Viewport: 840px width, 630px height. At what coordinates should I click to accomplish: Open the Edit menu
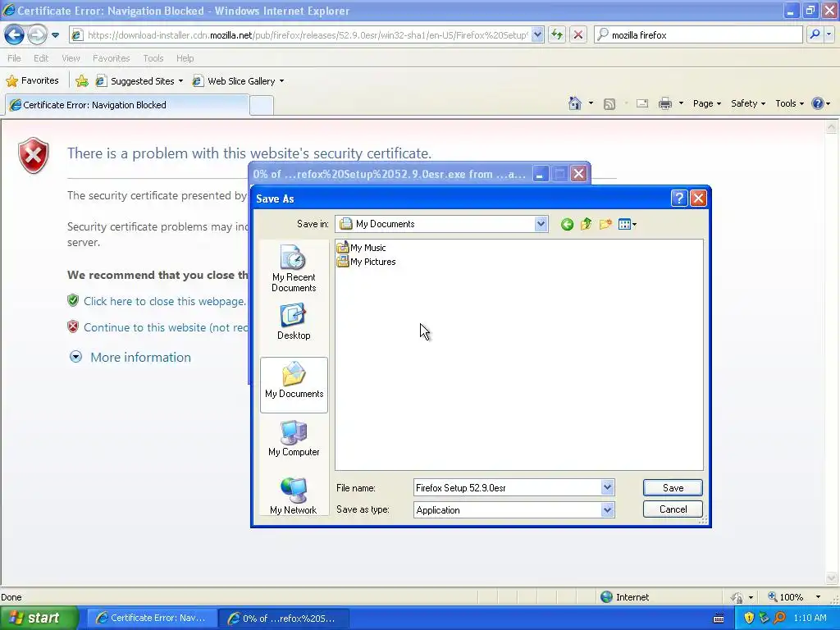point(41,58)
